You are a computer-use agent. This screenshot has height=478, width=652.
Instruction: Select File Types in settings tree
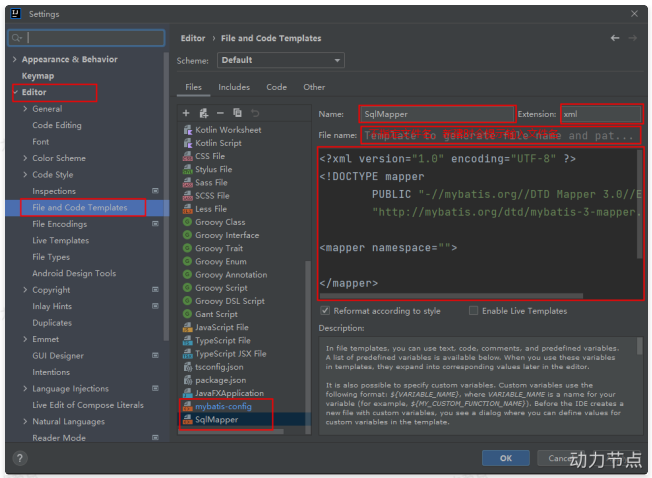pos(51,257)
